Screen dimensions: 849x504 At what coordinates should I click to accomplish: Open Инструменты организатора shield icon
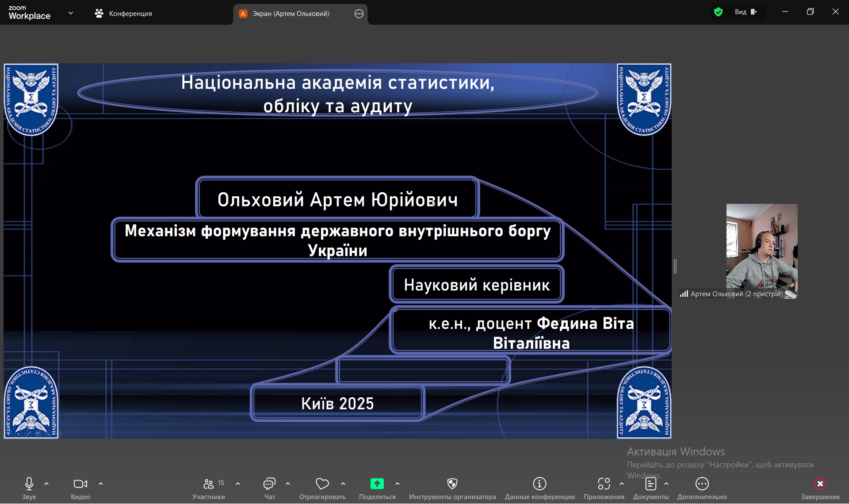click(x=452, y=484)
